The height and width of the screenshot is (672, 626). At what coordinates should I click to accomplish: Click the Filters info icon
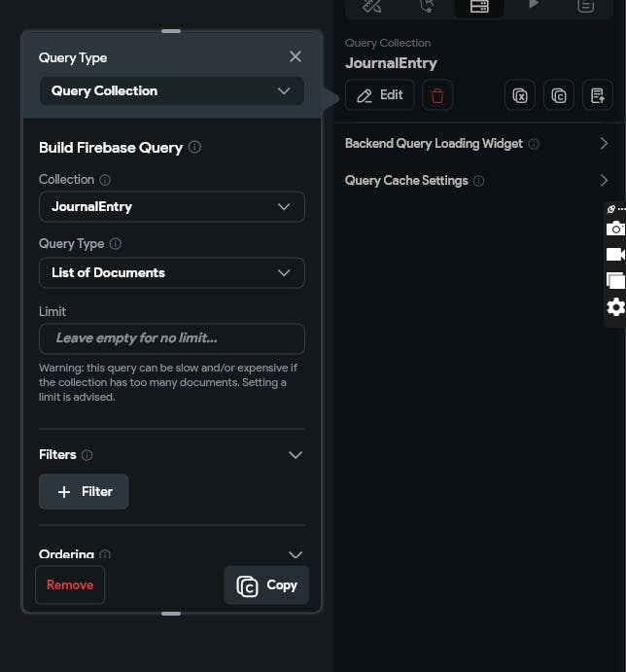coord(87,455)
